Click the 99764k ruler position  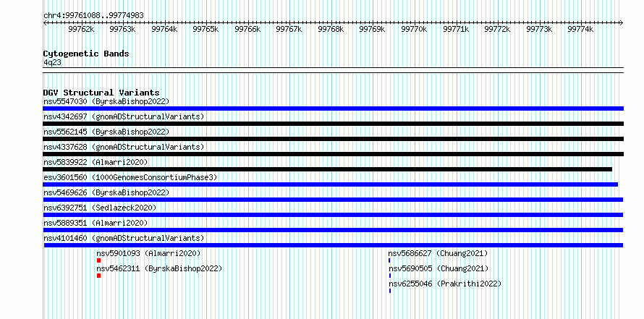pos(164,29)
